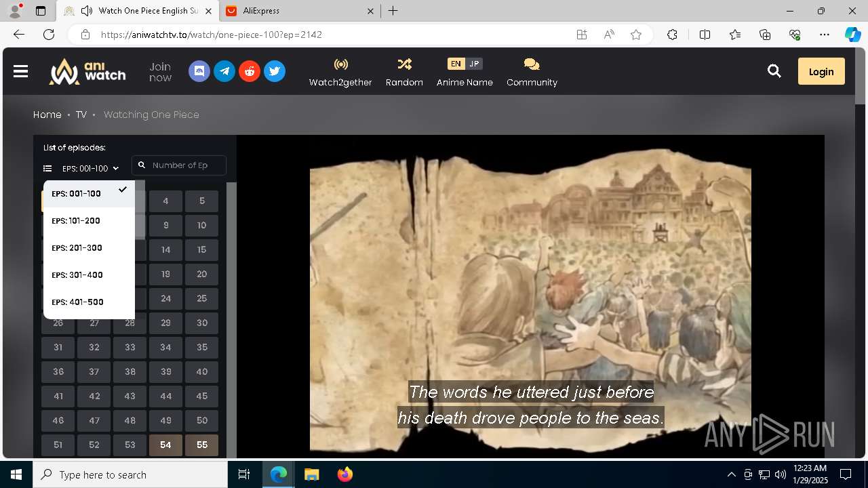
Task: Open Firefox from taskbar
Action: click(345, 474)
